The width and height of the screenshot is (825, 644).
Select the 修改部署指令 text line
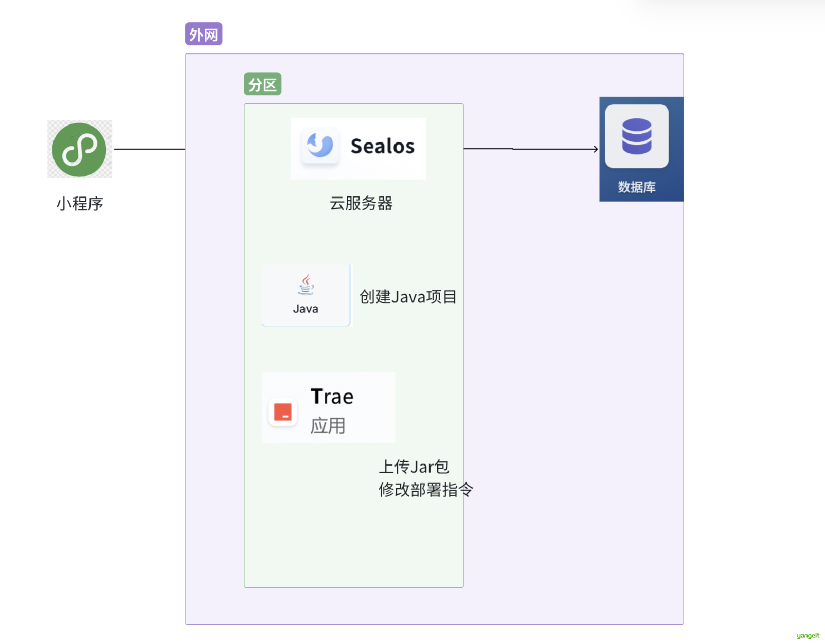[x=426, y=490]
